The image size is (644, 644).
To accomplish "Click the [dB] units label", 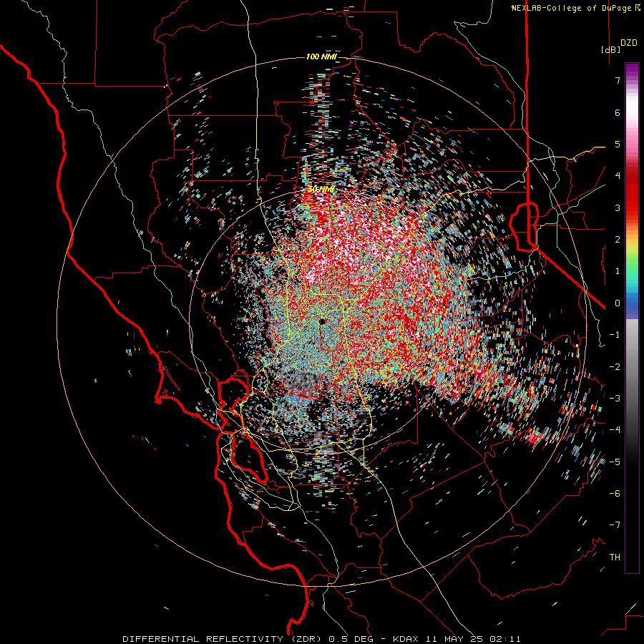I will tap(610, 49).
